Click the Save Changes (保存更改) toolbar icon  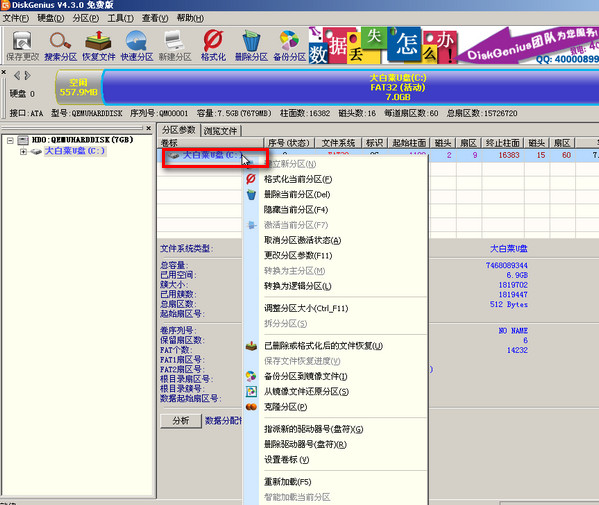click(22, 46)
